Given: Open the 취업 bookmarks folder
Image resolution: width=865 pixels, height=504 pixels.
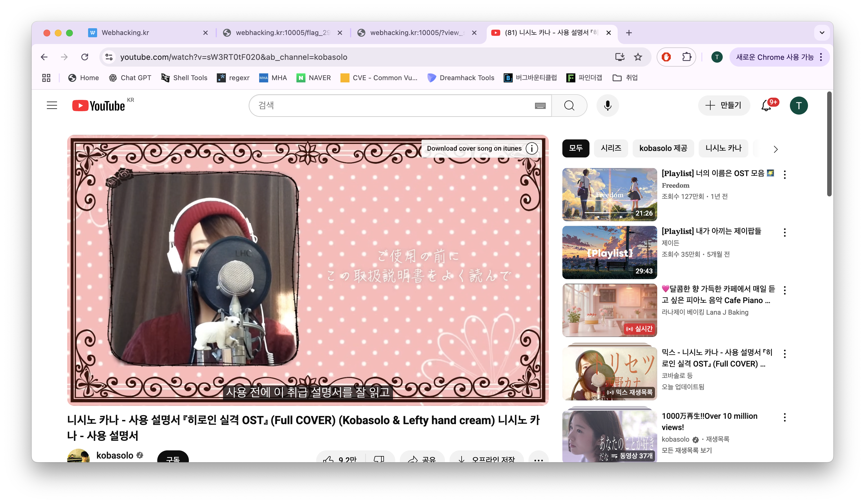Looking at the screenshot, I should [x=625, y=78].
